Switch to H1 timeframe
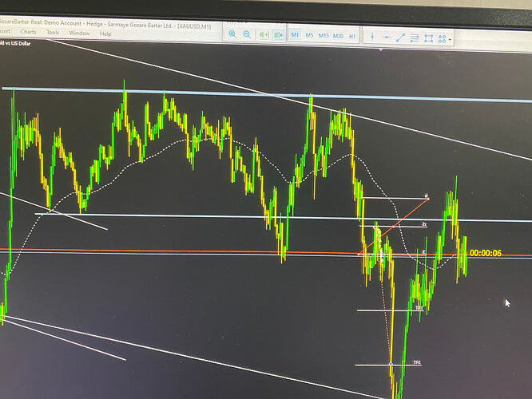Viewport: 532px width, 399px height. point(352,36)
